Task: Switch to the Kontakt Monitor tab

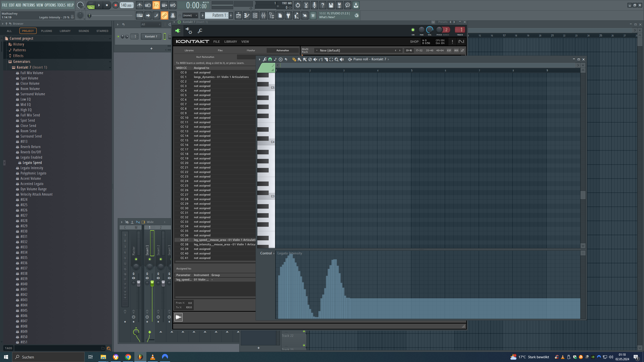Action: pos(251,51)
